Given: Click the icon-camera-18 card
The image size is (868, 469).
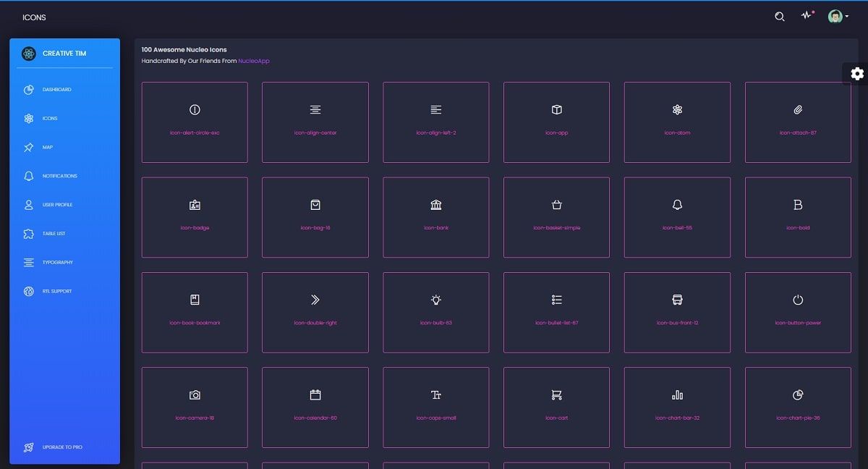Looking at the screenshot, I should tap(194, 407).
